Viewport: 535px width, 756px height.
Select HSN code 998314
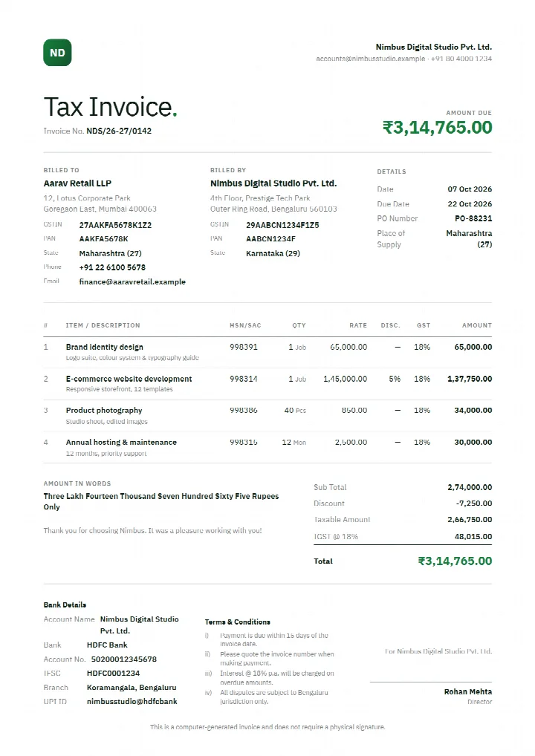pos(244,379)
